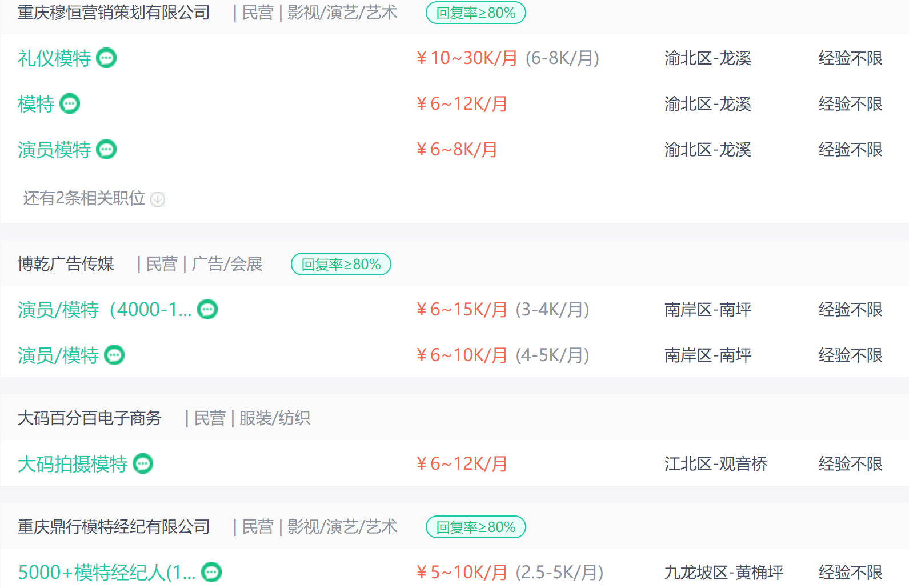Click 回复率≥80% badge for 博乾广告传媒

tap(341, 264)
